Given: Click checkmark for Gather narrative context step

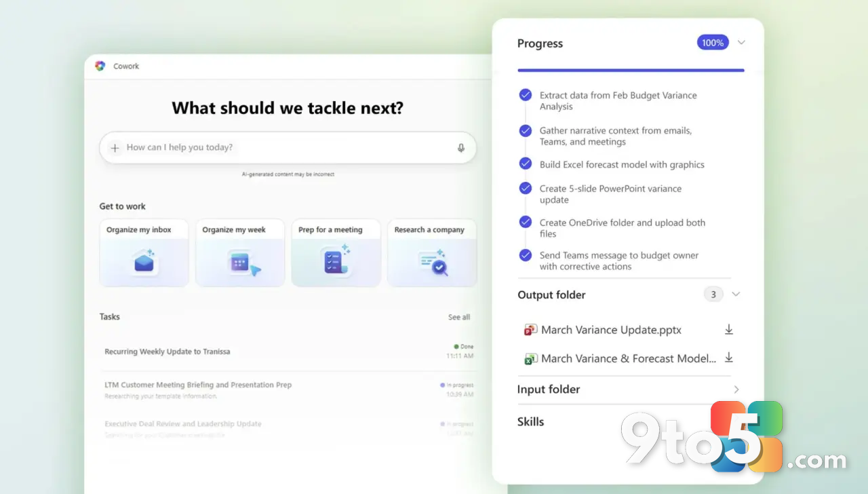Looking at the screenshot, I should [x=526, y=130].
